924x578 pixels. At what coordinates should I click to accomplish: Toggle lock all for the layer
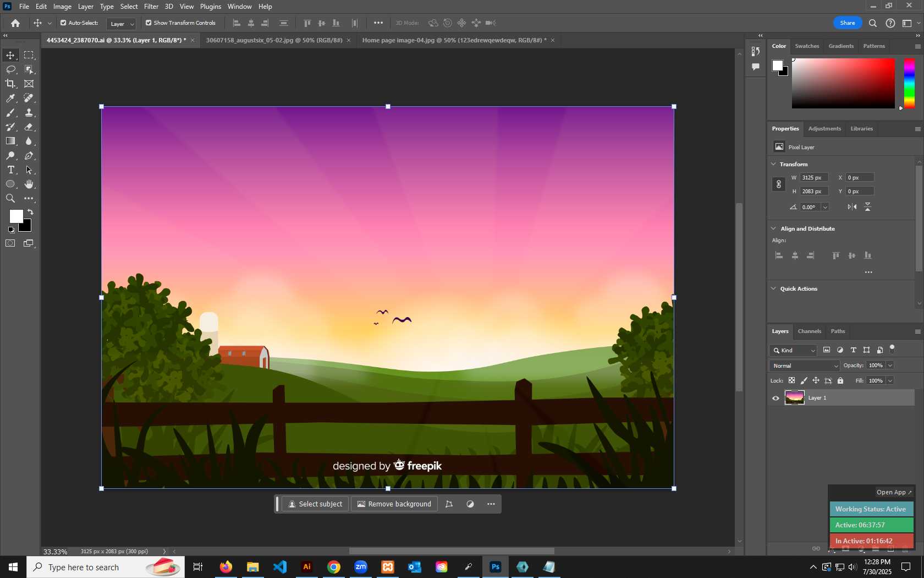(840, 380)
